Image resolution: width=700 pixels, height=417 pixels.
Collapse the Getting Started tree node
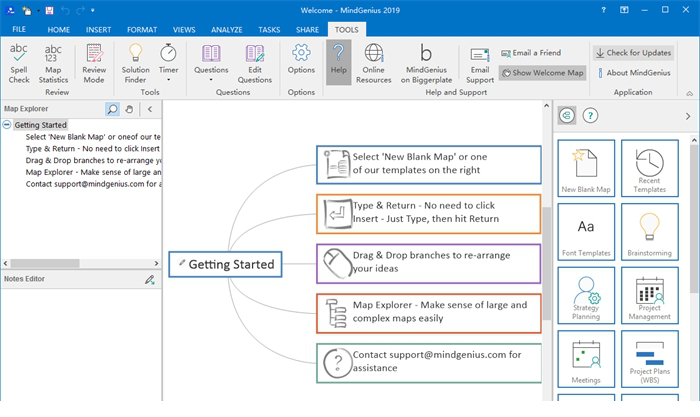pos(7,125)
